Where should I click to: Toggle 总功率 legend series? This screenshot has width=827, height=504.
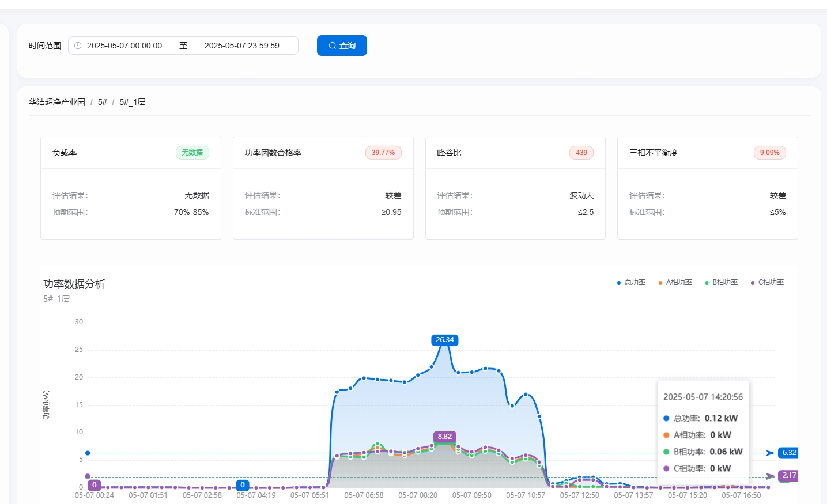(x=632, y=282)
